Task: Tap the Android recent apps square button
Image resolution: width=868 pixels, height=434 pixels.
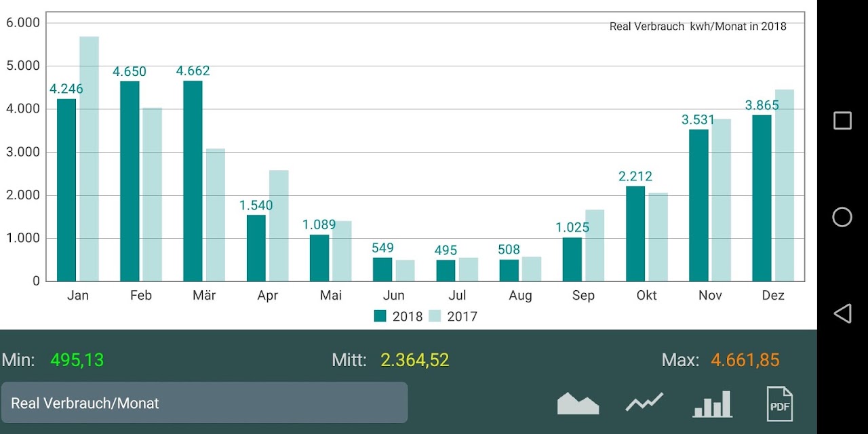Action: point(842,121)
